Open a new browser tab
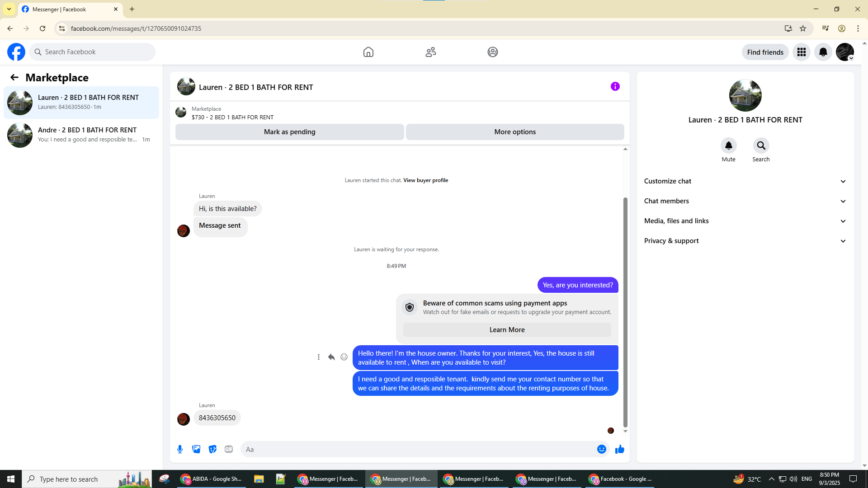The image size is (868, 488). [132, 9]
